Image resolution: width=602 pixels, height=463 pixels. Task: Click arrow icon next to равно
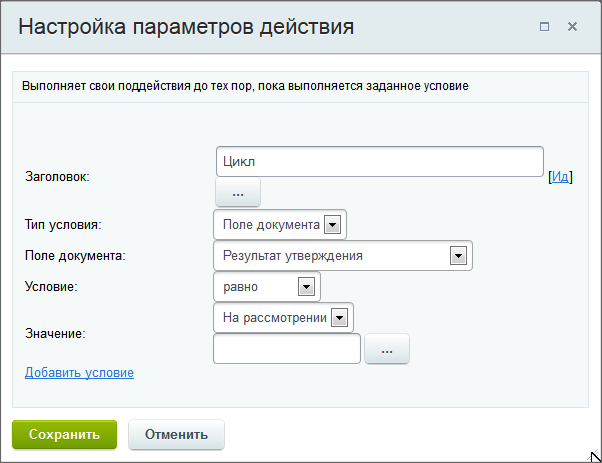tap(306, 287)
